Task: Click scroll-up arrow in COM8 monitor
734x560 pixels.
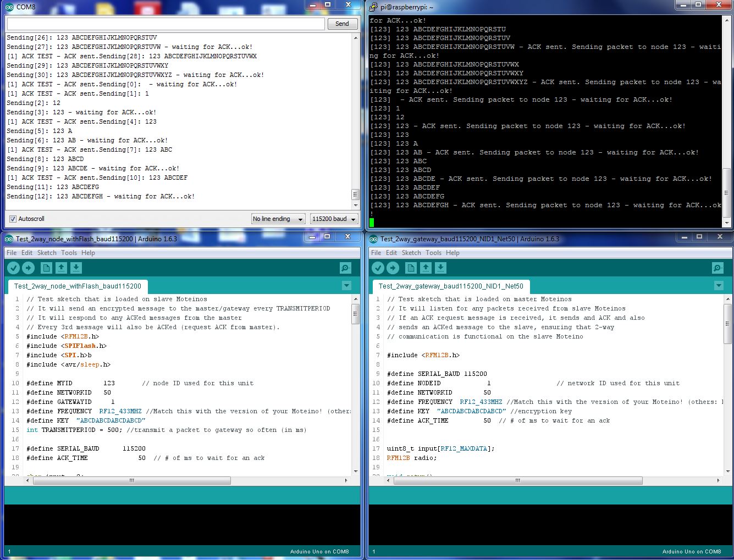Action: [x=355, y=38]
